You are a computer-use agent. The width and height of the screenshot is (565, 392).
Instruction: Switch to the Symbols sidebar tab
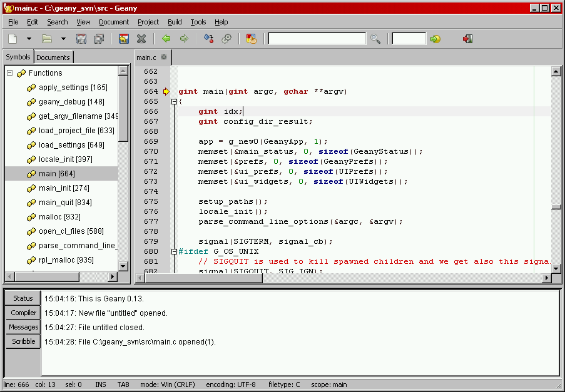point(18,57)
